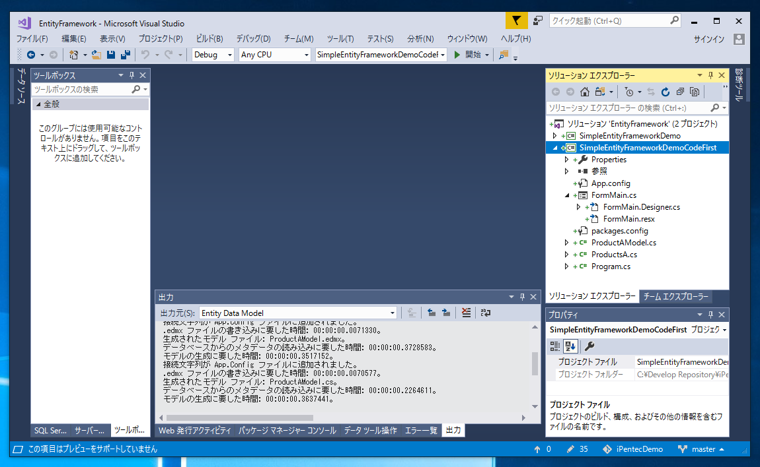Toggle auto-hide pin on プロパティ panel
This screenshot has height=467, width=760.
[711, 315]
